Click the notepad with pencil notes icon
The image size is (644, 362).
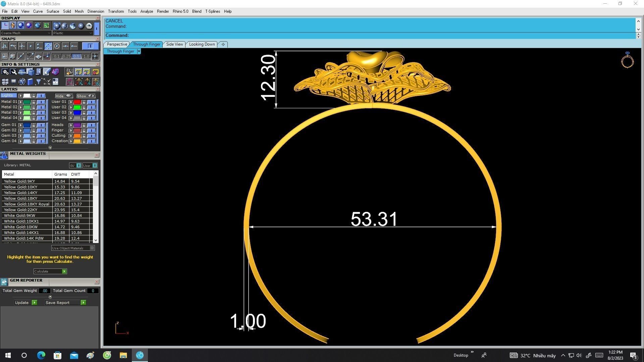tap(47, 72)
